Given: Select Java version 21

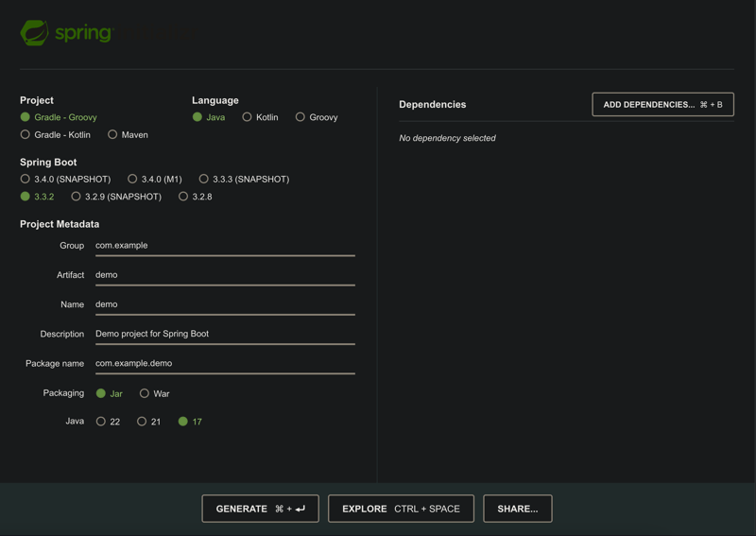Looking at the screenshot, I should click(x=149, y=422).
